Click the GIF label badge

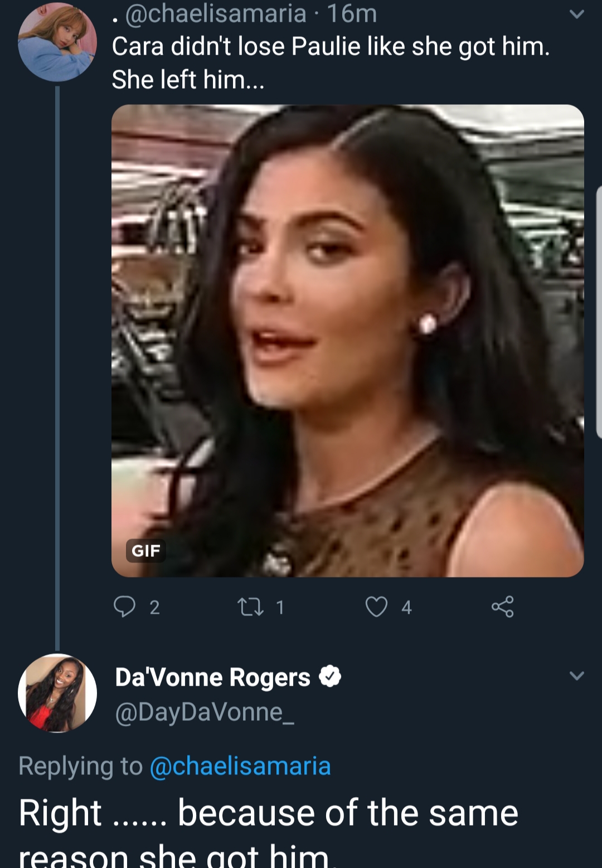[x=146, y=551]
